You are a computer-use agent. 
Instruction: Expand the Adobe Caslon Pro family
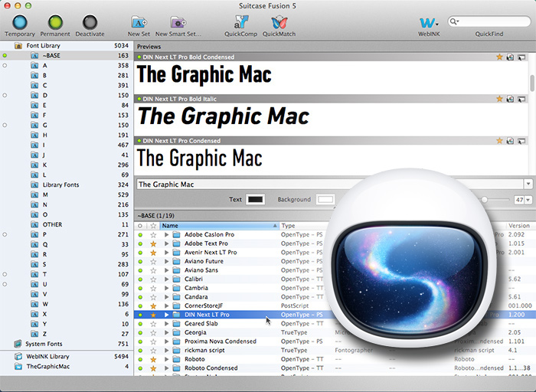coord(166,235)
